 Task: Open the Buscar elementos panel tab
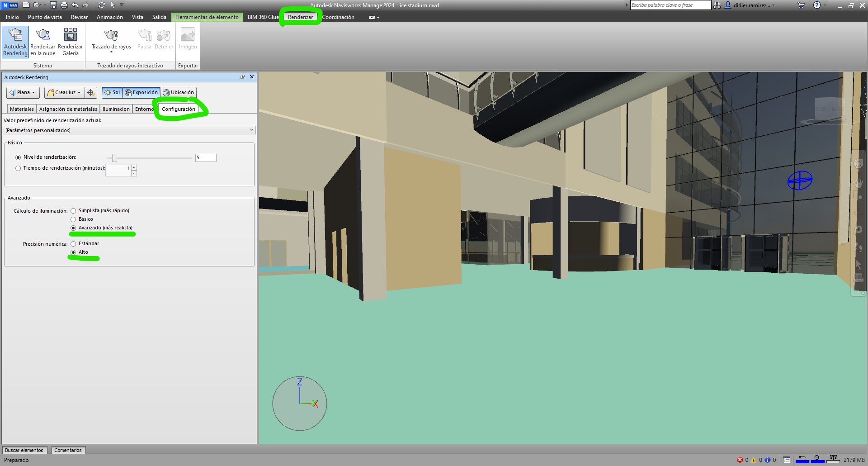[x=24, y=450]
